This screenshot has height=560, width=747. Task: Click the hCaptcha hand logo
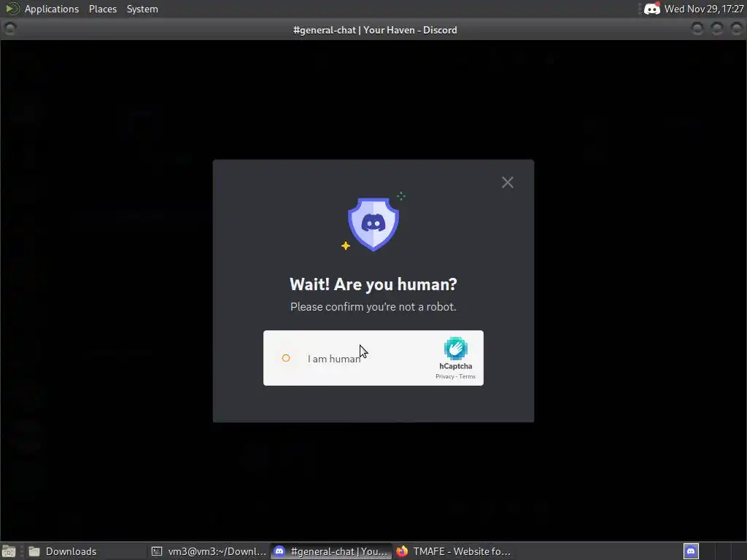(x=455, y=348)
